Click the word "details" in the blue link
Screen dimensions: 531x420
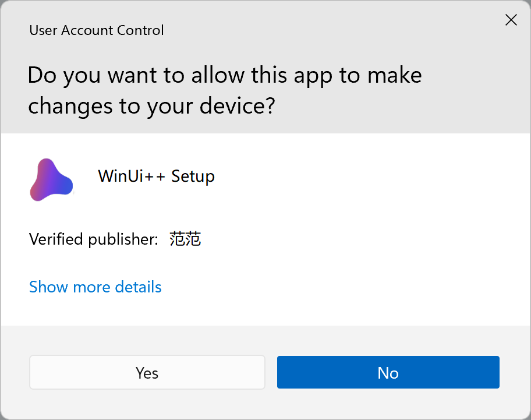click(138, 287)
